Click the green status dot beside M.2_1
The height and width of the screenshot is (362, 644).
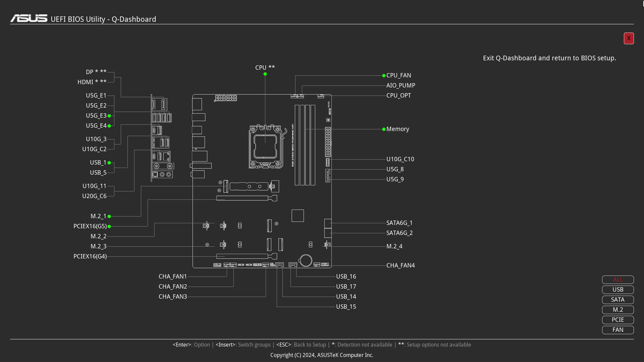coord(109,217)
